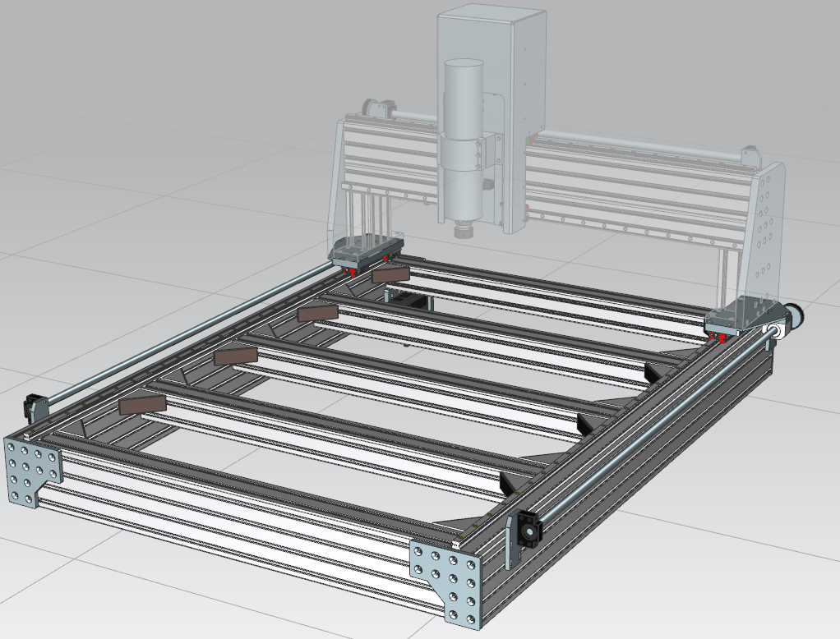Viewport: 840px width, 639px height.
Task: Click the spindle collet tip
Action: tap(466, 231)
